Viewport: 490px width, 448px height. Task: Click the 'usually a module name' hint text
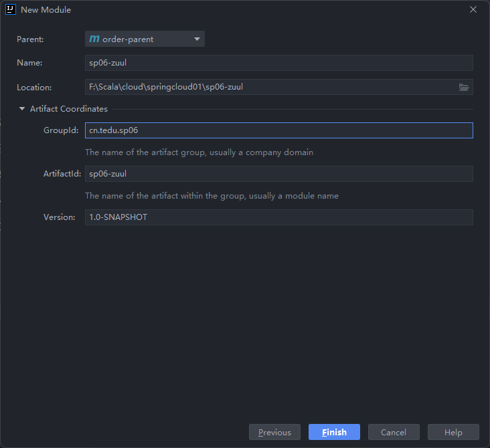(294, 196)
